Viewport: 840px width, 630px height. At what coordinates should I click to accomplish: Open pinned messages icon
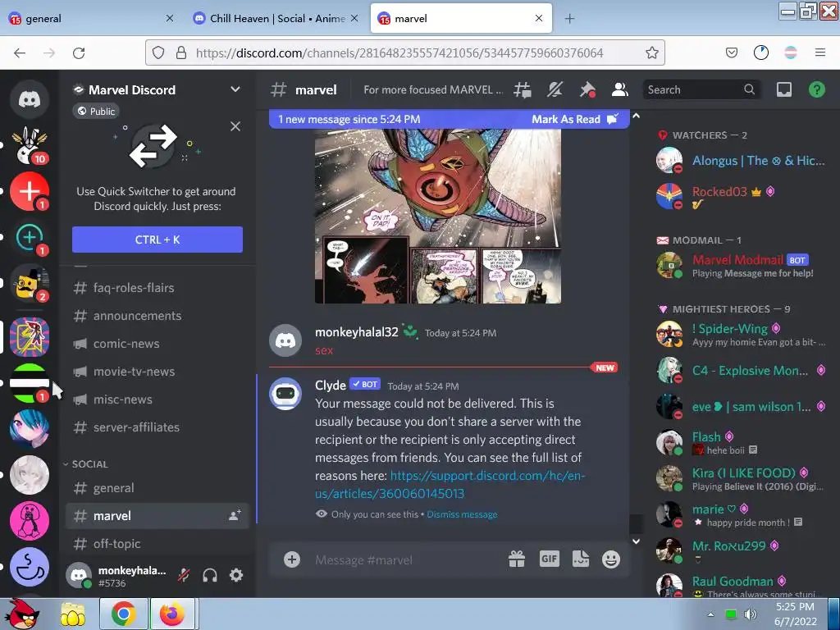coord(587,89)
